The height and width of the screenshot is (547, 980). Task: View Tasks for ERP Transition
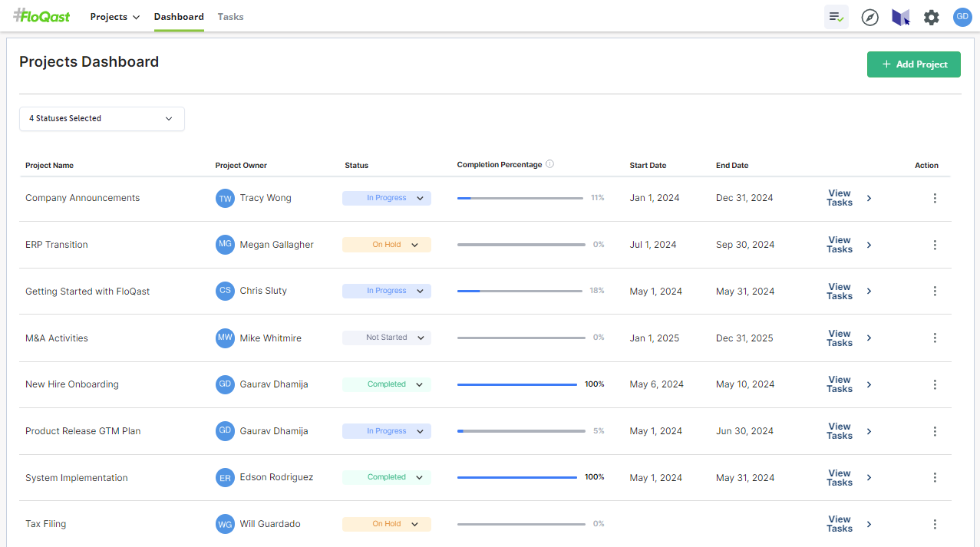point(849,245)
